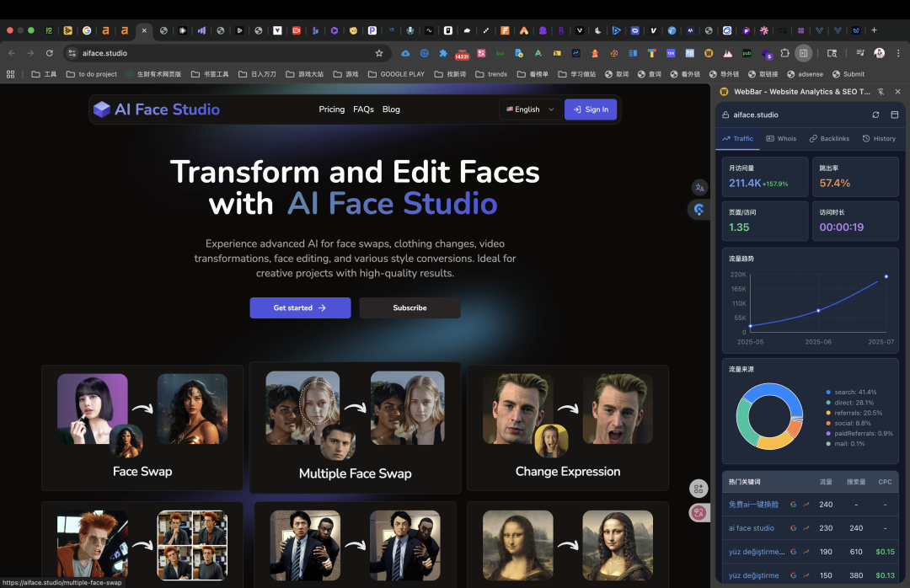Viewport: 910px width, 588px height.
Task: Click the address bar showing aiface.studio
Action: (x=227, y=53)
